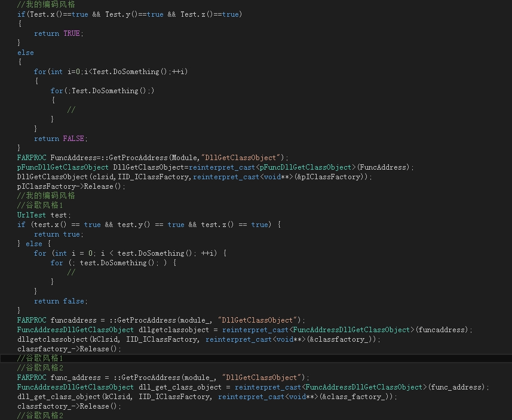Click the 'UrlTest' type name
This screenshot has height=420, width=512.
[x=32, y=215]
